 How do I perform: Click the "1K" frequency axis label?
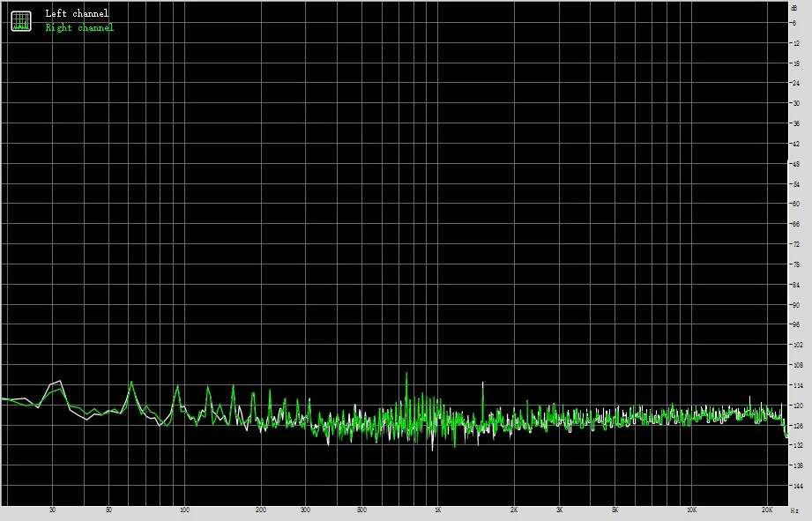pos(437,510)
